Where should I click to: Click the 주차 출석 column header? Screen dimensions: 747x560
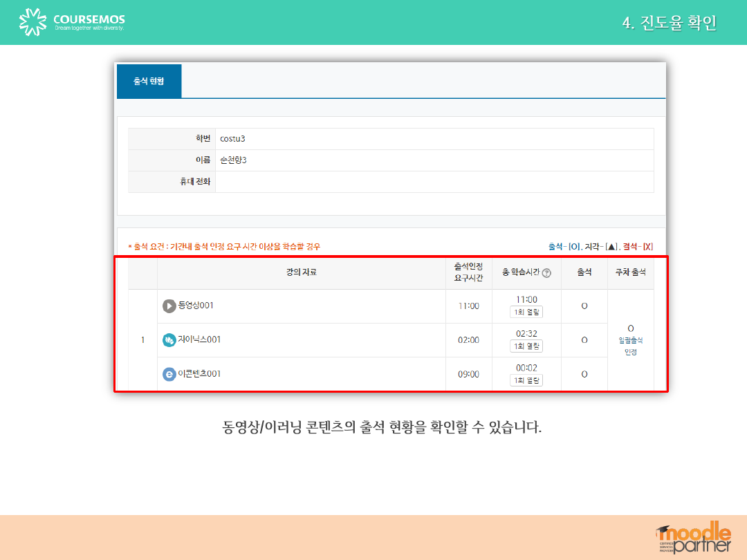point(630,272)
